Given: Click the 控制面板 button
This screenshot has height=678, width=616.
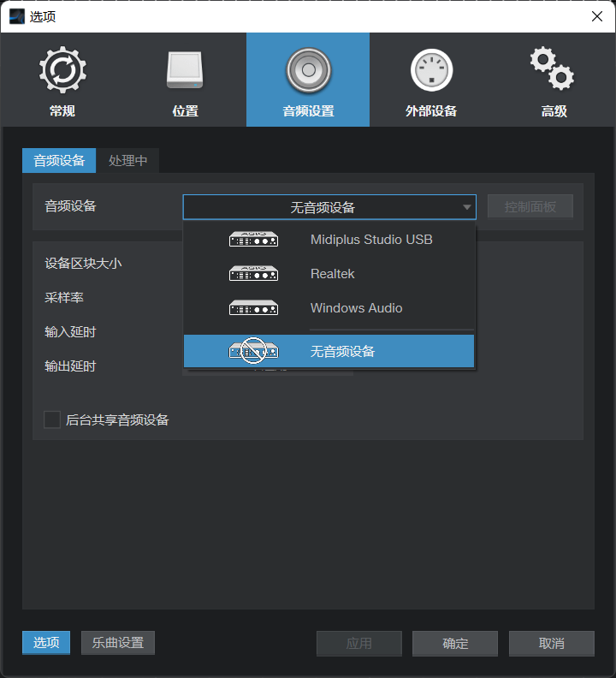Looking at the screenshot, I should 530,206.
